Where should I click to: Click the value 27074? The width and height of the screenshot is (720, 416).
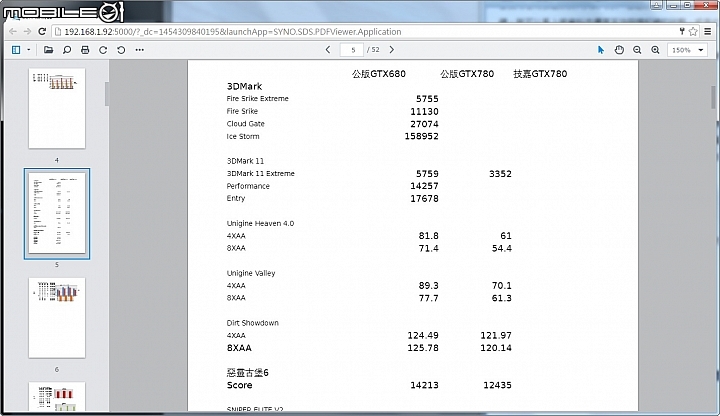pos(424,124)
